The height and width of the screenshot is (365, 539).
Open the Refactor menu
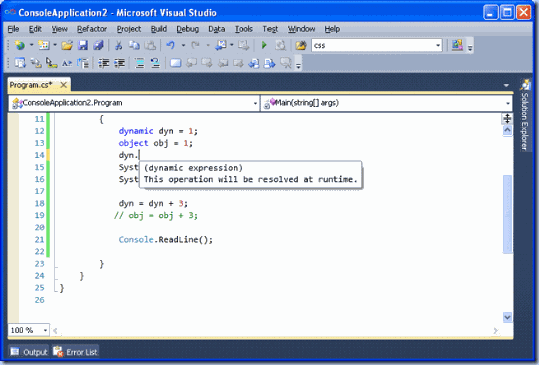92,29
